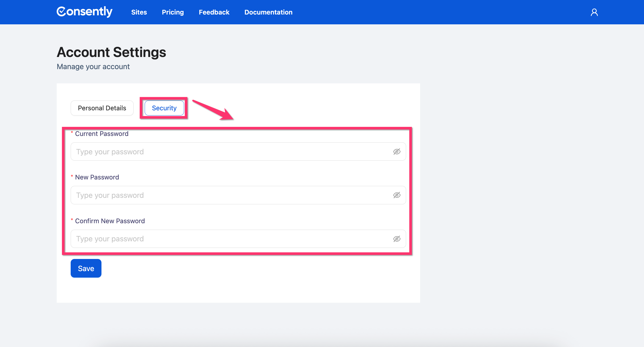Viewport: 644px width, 347px height.
Task: Reveal the Confirm New Password entry
Action: pyautogui.click(x=397, y=239)
